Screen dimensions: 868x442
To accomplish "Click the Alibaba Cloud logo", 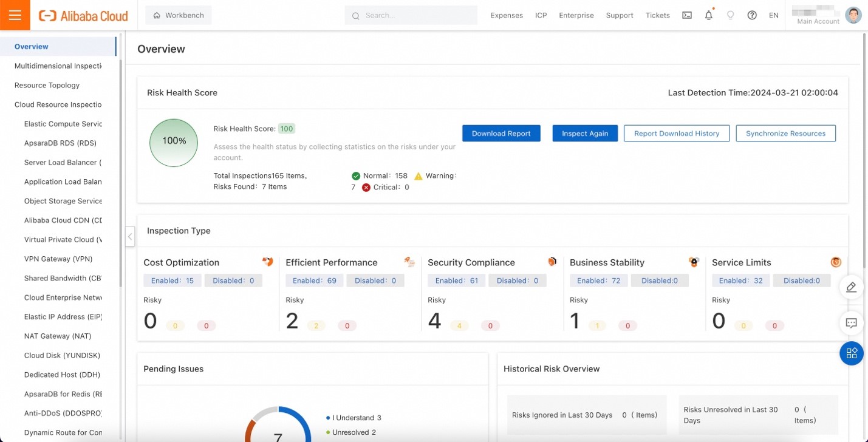I will 83,16.
